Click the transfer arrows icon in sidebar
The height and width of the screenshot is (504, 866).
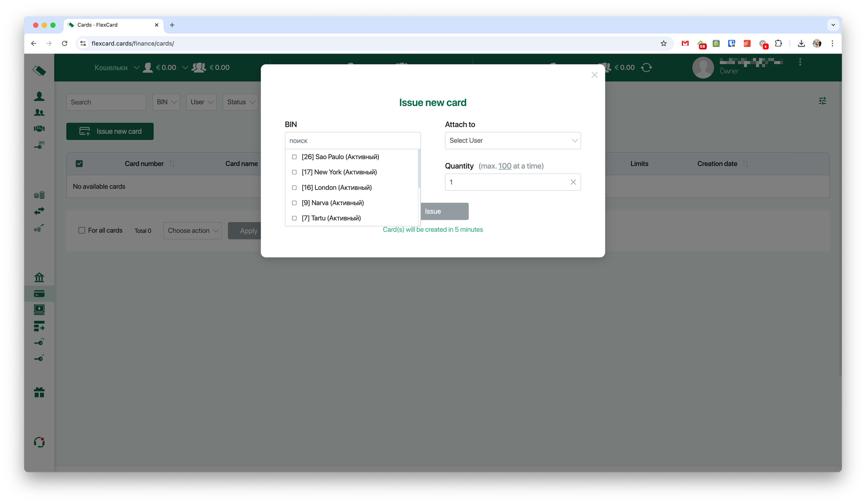[39, 211]
